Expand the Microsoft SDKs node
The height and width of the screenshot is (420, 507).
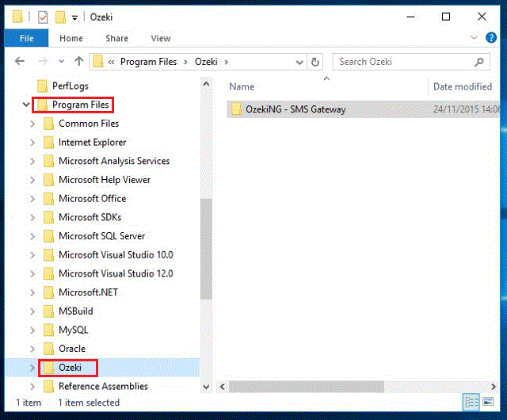(x=32, y=217)
